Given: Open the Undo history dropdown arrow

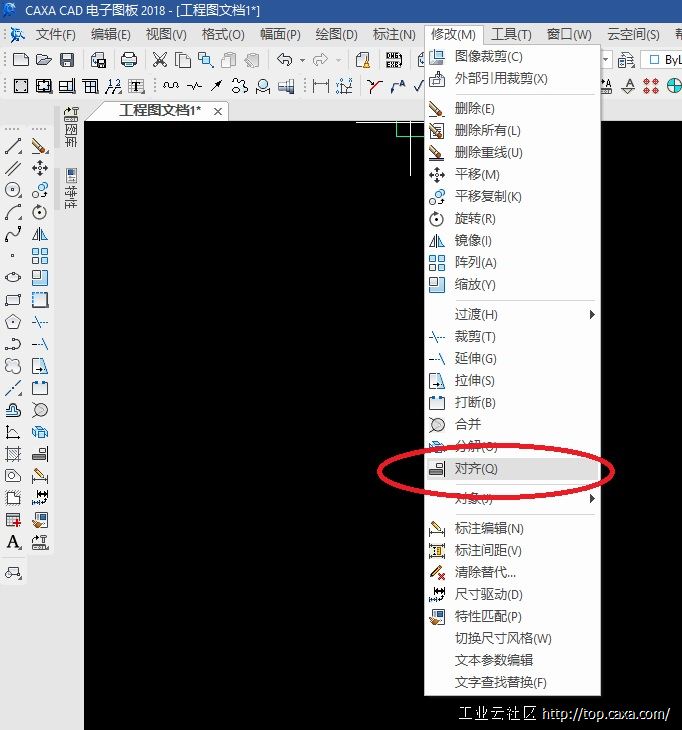Looking at the screenshot, I should click(x=302, y=61).
